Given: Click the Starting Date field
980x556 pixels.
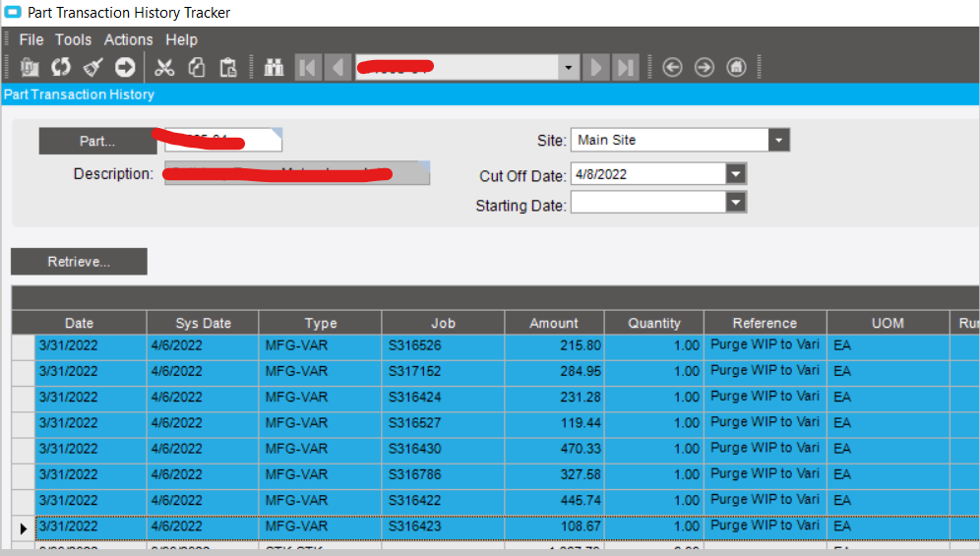Looking at the screenshot, I should coord(648,202).
